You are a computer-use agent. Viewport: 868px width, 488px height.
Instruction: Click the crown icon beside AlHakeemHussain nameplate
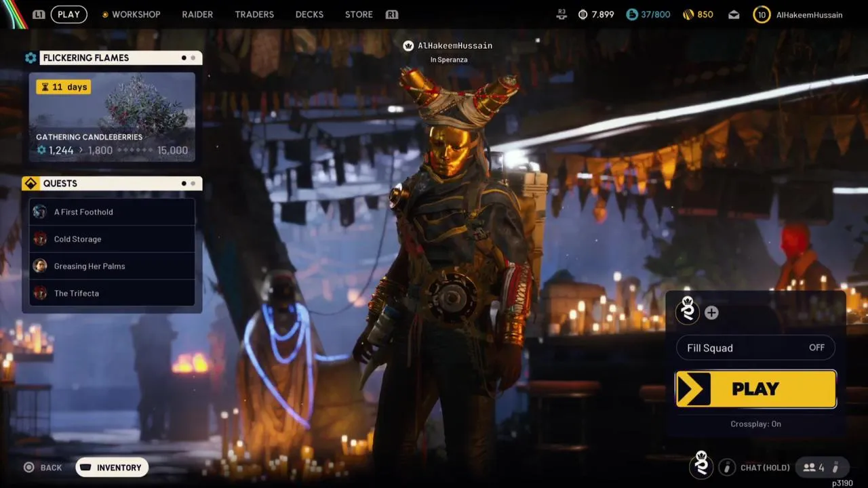point(408,45)
